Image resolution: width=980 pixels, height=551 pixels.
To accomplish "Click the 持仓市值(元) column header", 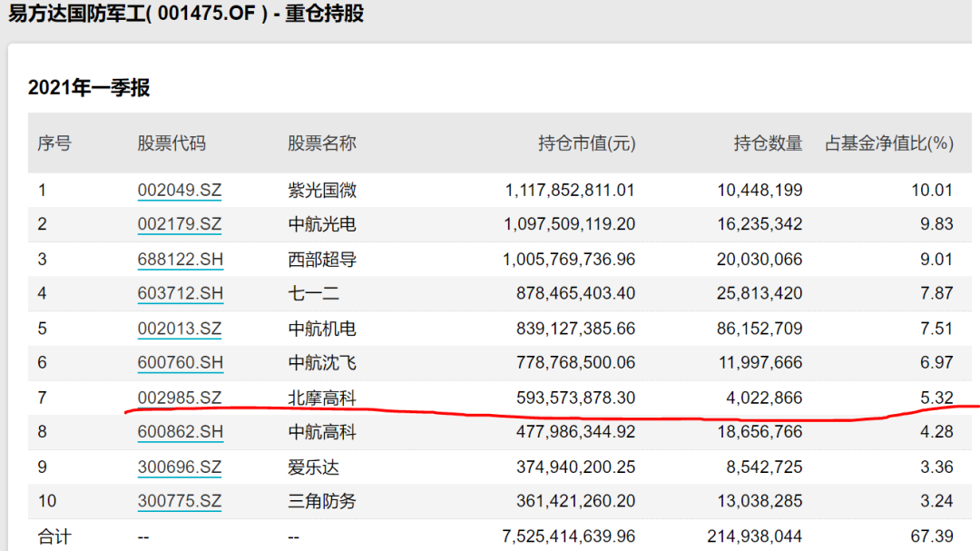I will [x=587, y=143].
